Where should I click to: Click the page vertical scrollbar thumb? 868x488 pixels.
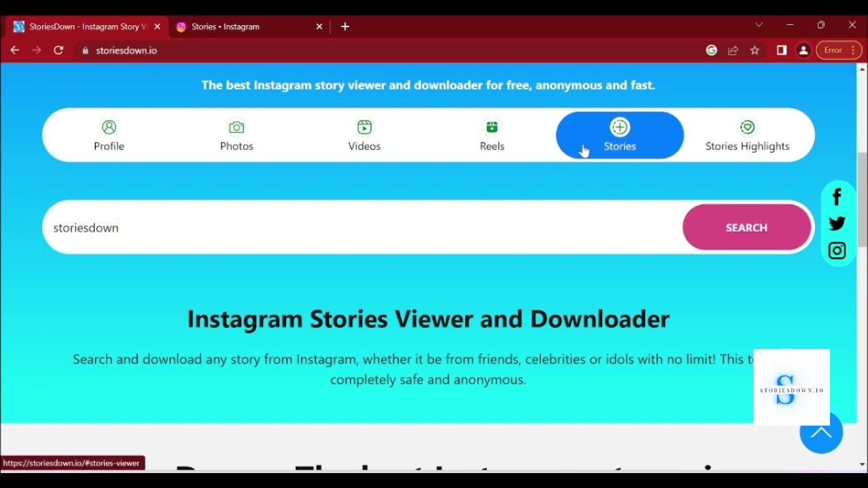tap(863, 200)
